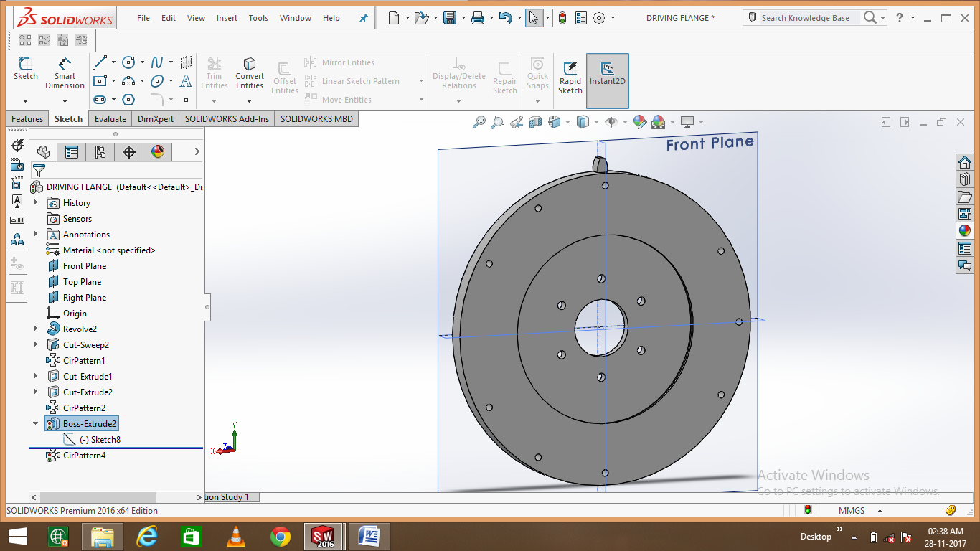Toggle Hide/Show Items eye icon
The height and width of the screenshot is (551, 980).
(x=612, y=122)
